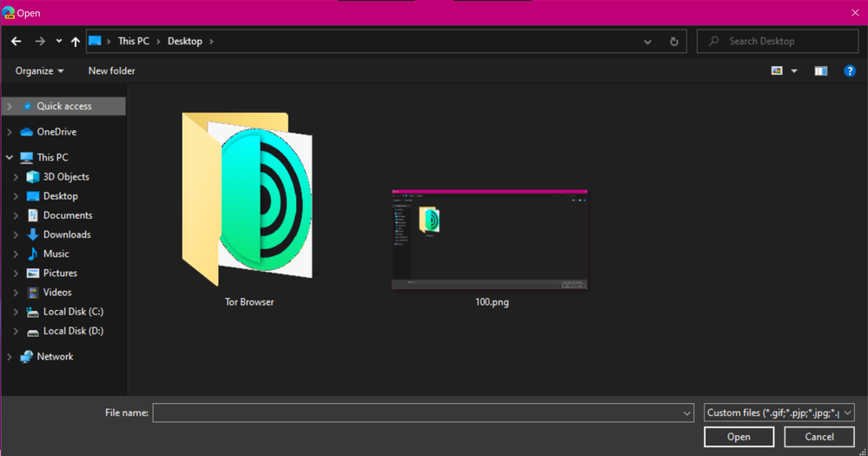Screen dimensions: 868x456
Task: Open 3D Objects in the sidebar
Action: point(66,176)
